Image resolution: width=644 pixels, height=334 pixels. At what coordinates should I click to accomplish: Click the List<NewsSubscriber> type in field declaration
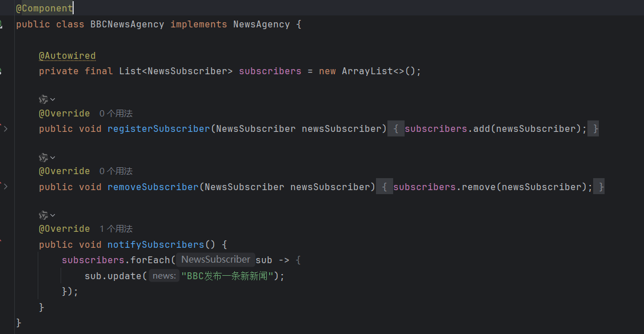tap(176, 71)
